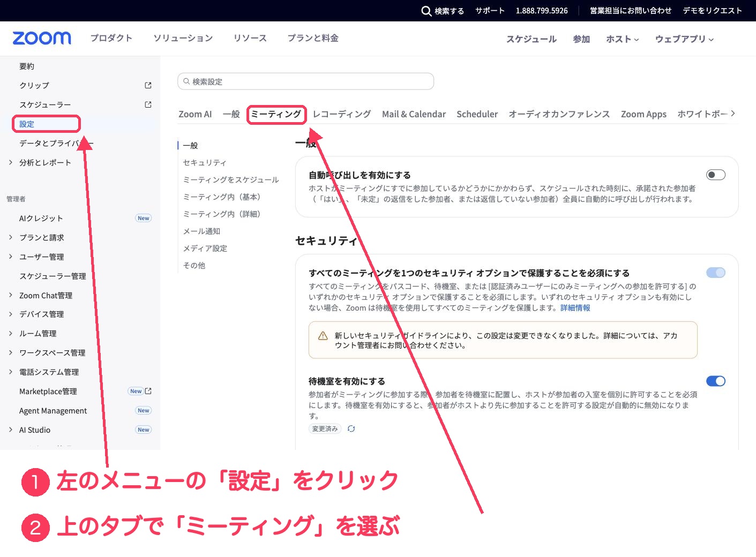756x557 pixels.
Task: Jump to ミーティングをスケジュール section
Action: point(231,179)
